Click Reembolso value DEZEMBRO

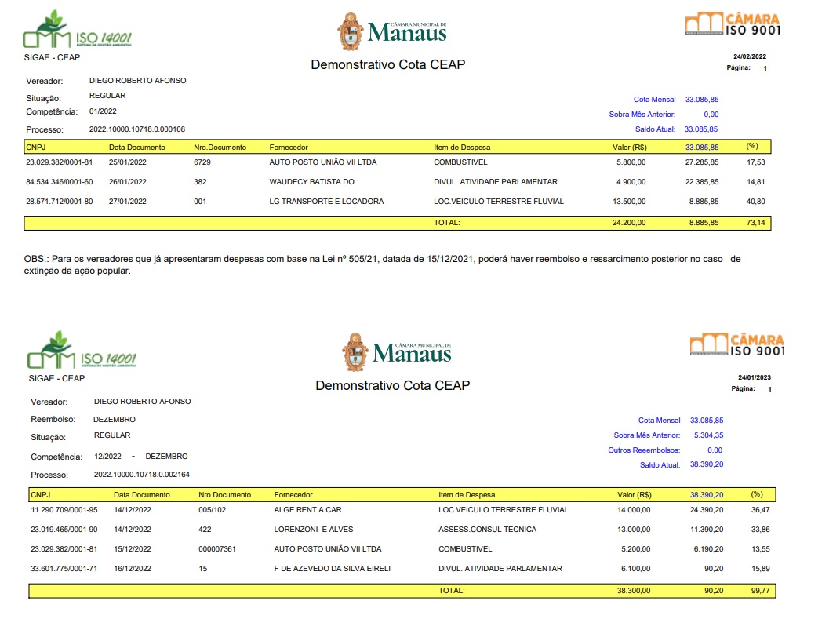tap(114, 419)
